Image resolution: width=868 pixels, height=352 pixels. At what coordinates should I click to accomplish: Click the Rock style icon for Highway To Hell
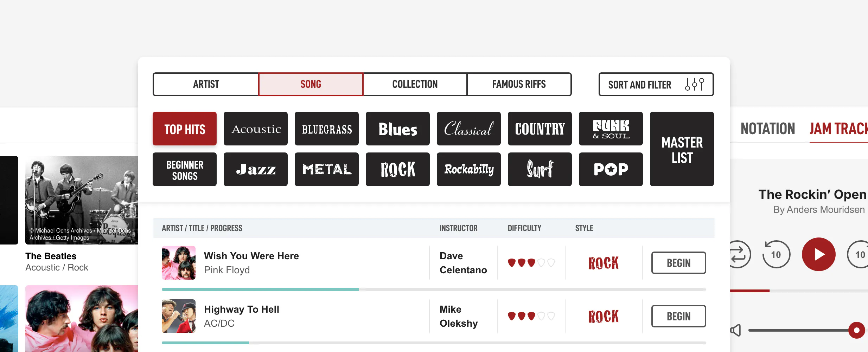604,316
